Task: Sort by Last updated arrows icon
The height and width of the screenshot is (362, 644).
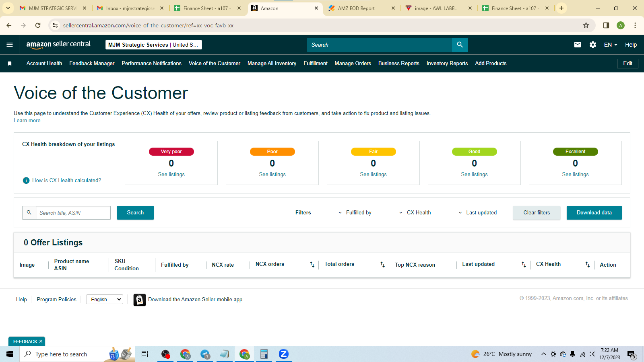Action: click(524, 265)
